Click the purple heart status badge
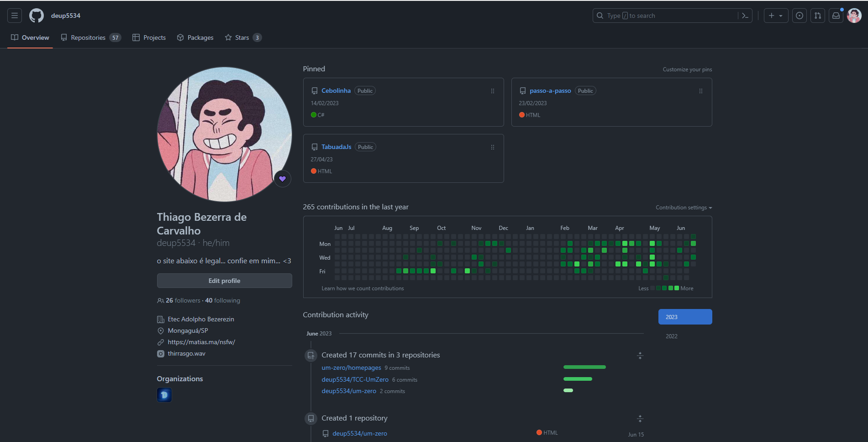The image size is (868, 442). click(283, 179)
